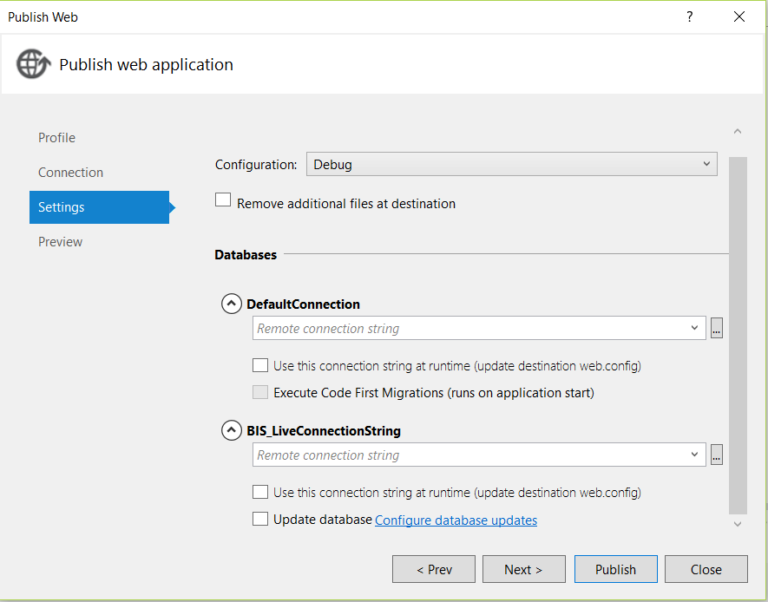Switch to the Connection tab

tap(71, 172)
